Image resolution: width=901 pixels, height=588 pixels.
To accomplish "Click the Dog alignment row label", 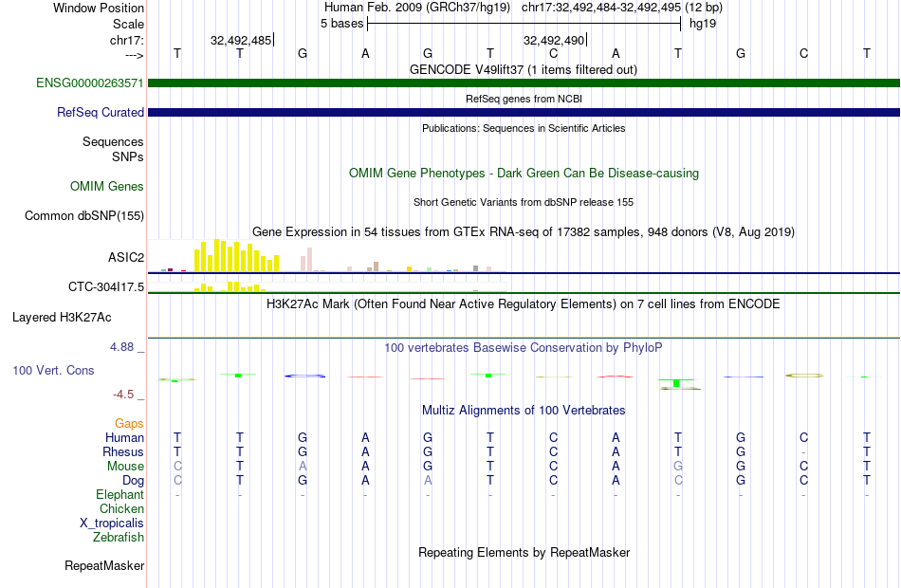I will [133, 481].
